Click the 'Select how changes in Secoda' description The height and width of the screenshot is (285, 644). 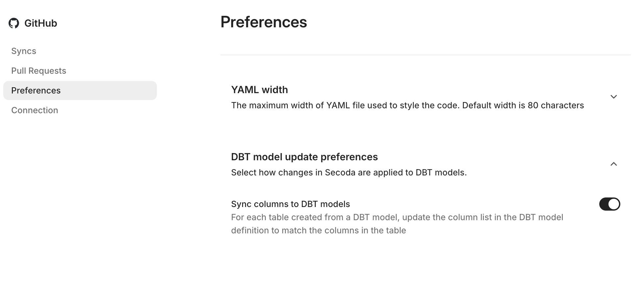point(349,172)
